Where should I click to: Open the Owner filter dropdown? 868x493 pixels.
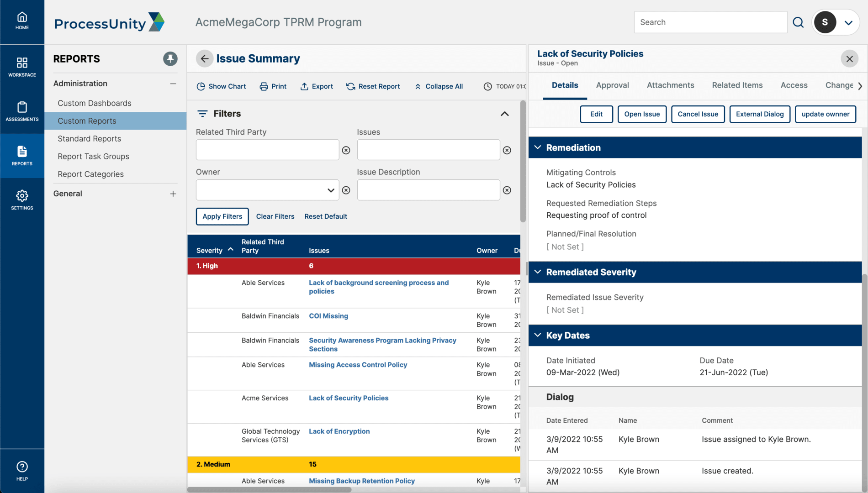coord(331,190)
